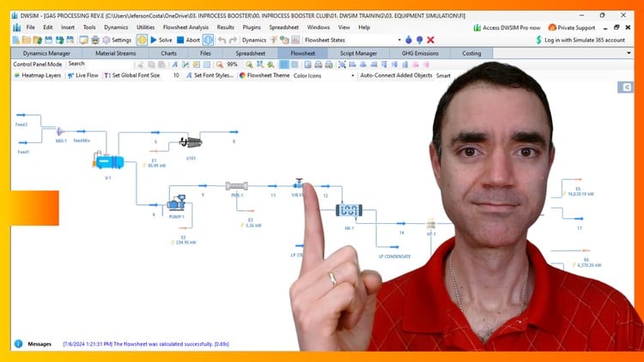Toggle Heatmap Layers display
Image resolution: width=644 pixels, height=362 pixels.
37,75
